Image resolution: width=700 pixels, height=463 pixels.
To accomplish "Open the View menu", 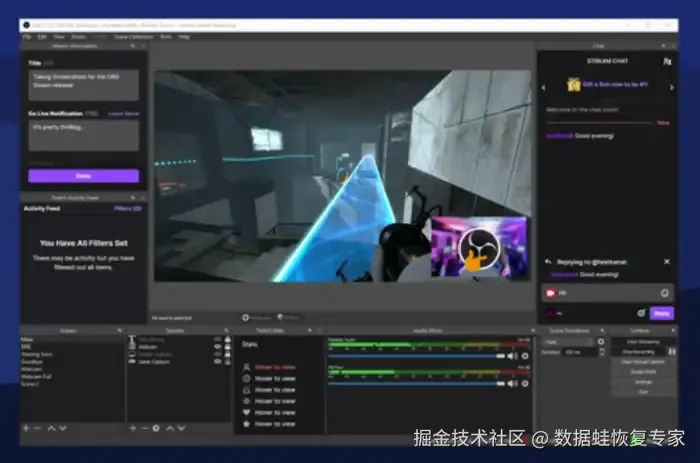I will coord(59,37).
